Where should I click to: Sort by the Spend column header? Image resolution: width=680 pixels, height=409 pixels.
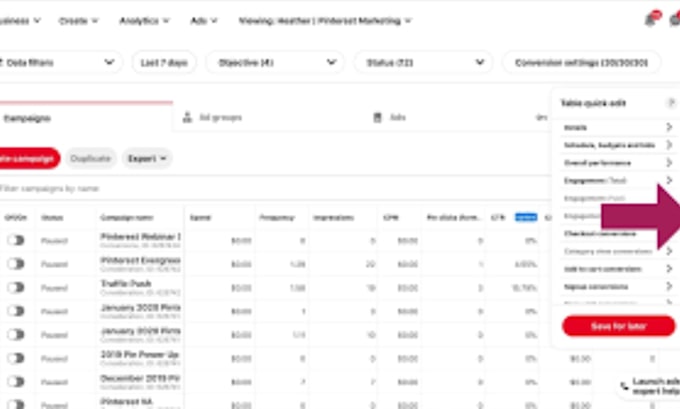click(x=200, y=217)
